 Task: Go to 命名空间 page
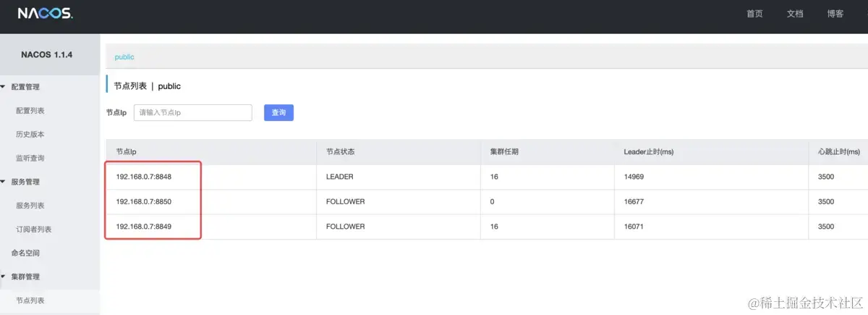point(25,253)
